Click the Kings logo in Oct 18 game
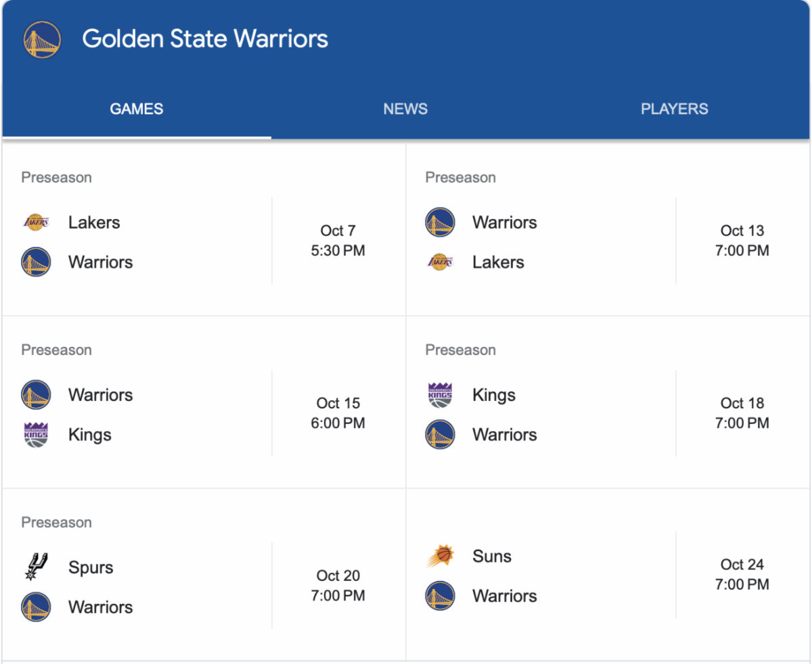 [440, 395]
